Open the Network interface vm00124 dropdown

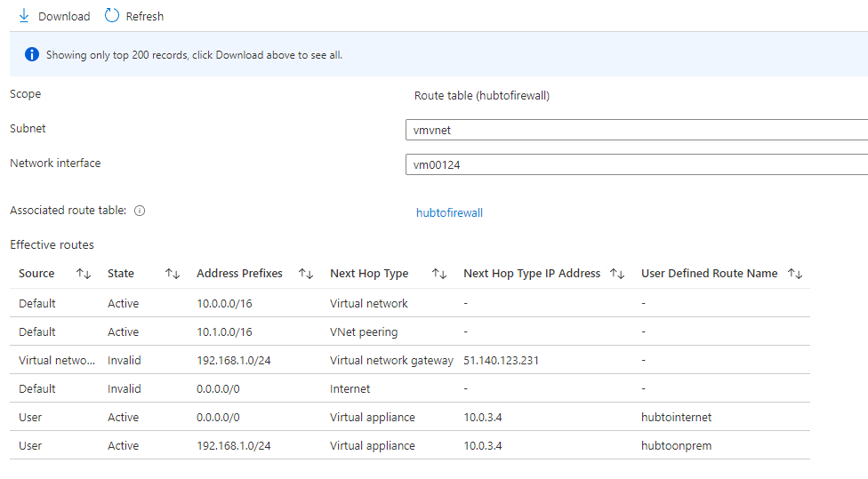point(636,164)
